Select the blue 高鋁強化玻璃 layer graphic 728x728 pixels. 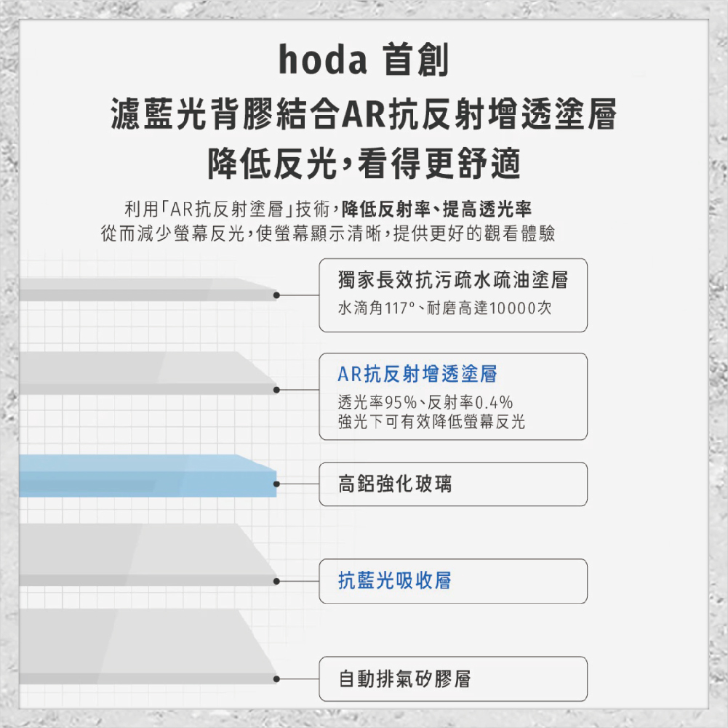pyautogui.click(x=145, y=476)
